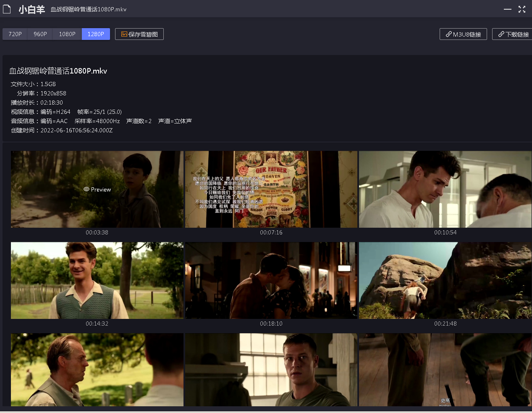Viewport: 532px width, 413px height.
Task: Click the 编码=H264 video codec text
Action: click(x=55, y=112)
